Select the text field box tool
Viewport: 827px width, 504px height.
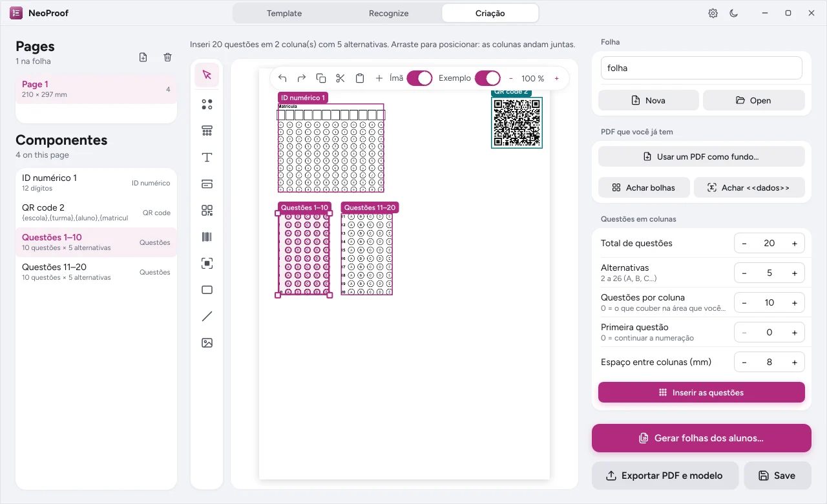tap(207, 184)
